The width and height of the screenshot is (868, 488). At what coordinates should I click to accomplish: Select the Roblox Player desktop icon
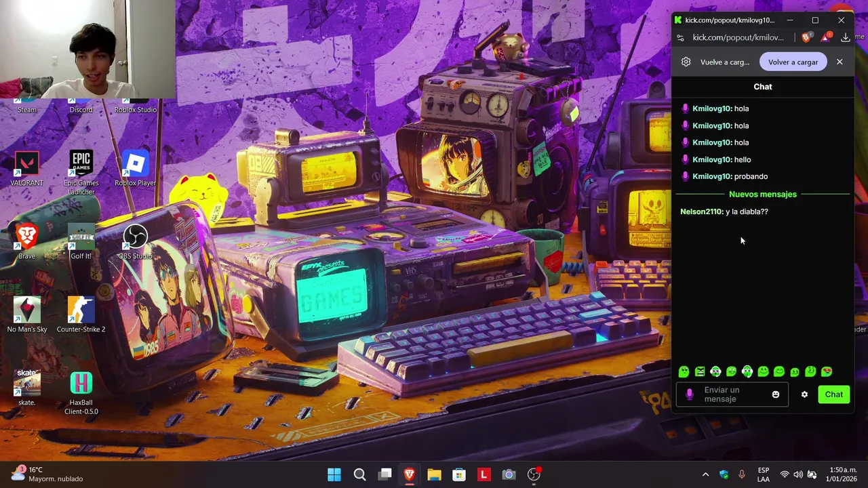click(x=135, y=169)
